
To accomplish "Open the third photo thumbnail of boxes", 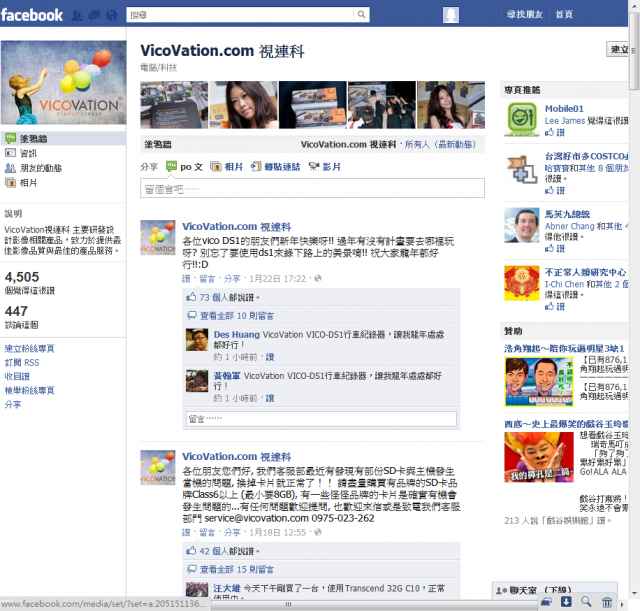I will click(x=313, y=105).
